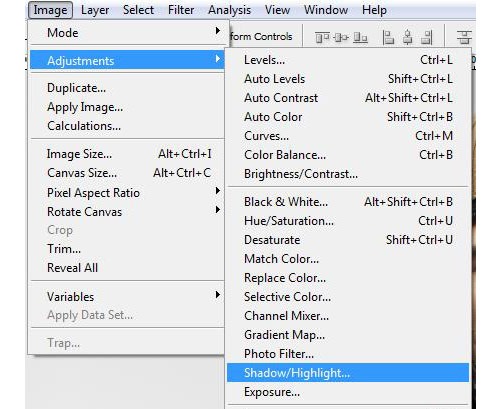The height and width of the screenshot is (409, 500).
Task: Expand the Rotate Canvas submenu
Action: (127, 212)
